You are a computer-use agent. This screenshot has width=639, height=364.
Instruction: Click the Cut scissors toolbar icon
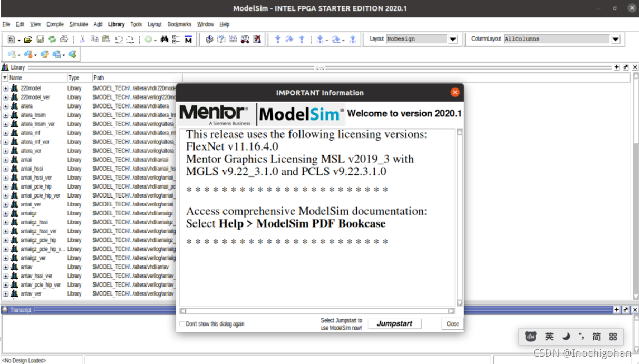82,39
